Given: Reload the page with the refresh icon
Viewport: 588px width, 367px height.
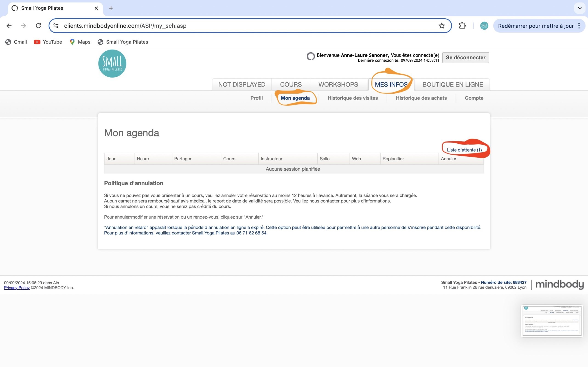Looking at the screenshot, I should click(38, 26).
